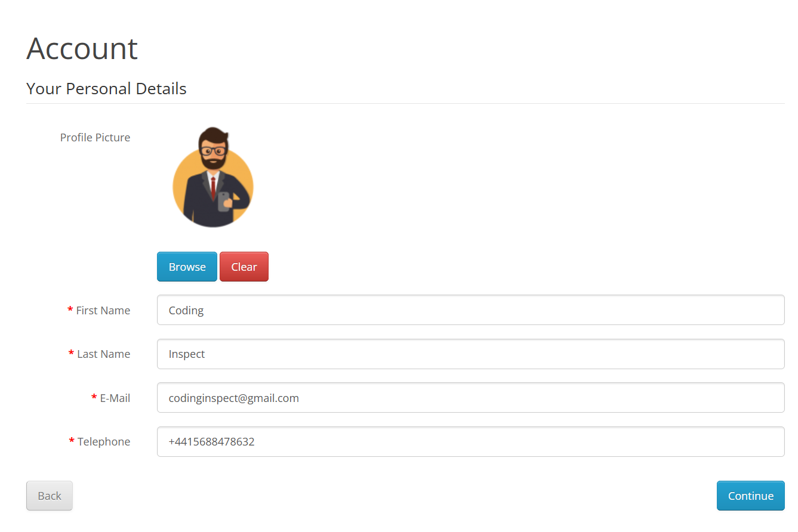Clear the profile picture with Clear button
The width and height of the screenshot is (798, 532).
pos(244,267)
